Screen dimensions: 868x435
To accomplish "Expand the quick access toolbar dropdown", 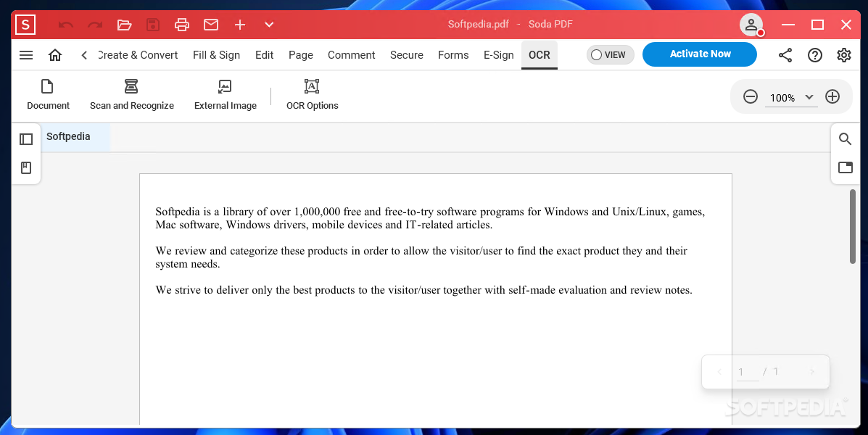I will 269,25.
